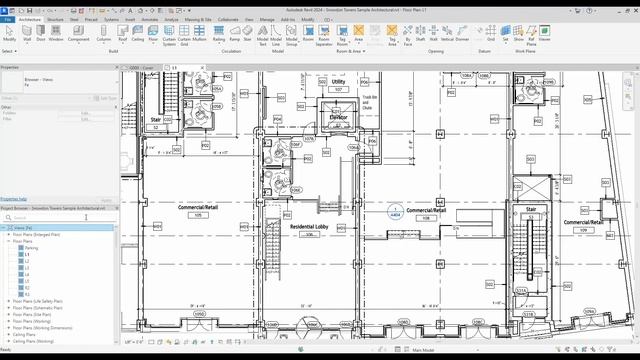Select the Modify tool in the ribbon
The width and height of the screenshot is (640, 360).
[x=9, y=33]
